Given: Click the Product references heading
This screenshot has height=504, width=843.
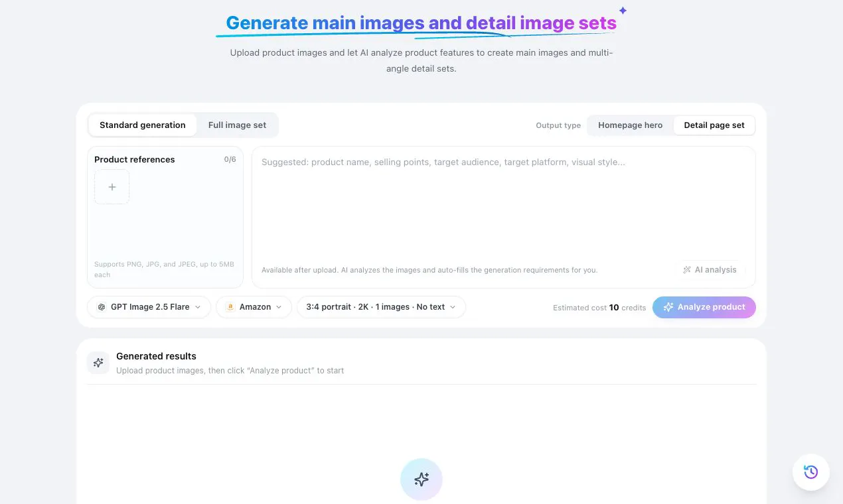Looking at the screenshot, I should 135,159.
